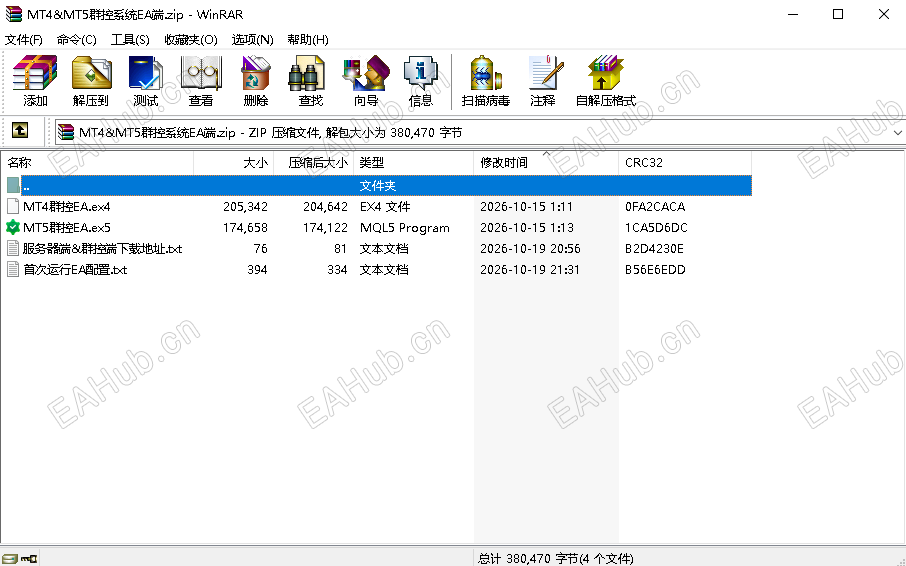Click the MT5群控EA.ex5 green program icon
This screenshot has height=566, width=906.
(x=13, y=227)
